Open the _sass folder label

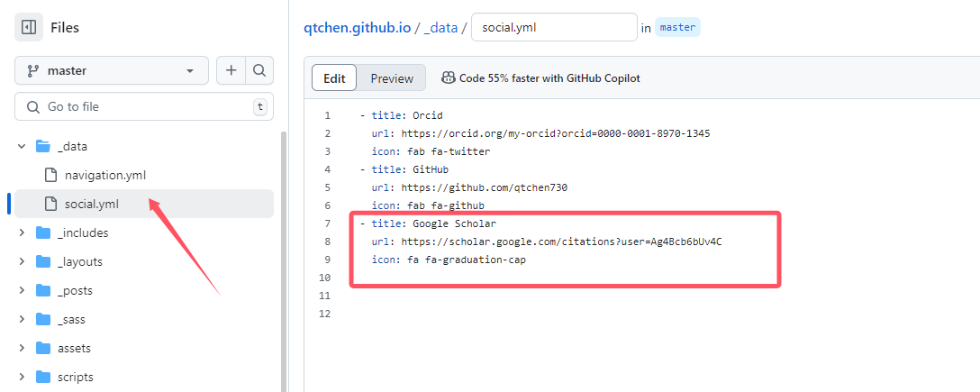(x=70, y=320)
